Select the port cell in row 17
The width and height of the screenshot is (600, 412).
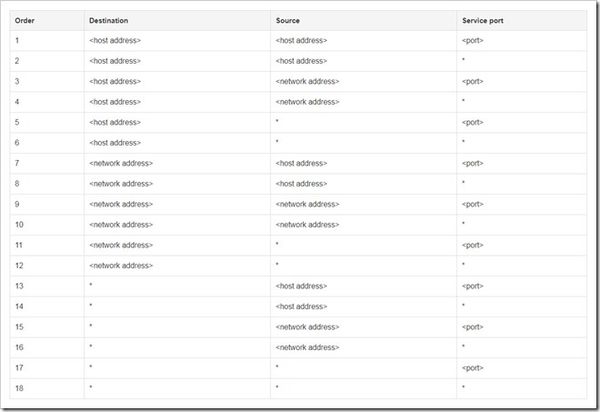click(473, 367)
